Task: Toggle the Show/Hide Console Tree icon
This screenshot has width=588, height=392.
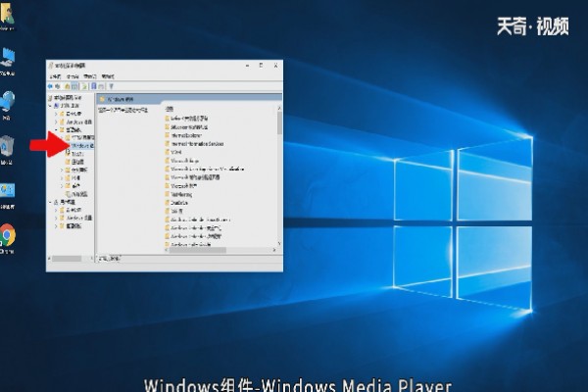Action: (74, 86)
